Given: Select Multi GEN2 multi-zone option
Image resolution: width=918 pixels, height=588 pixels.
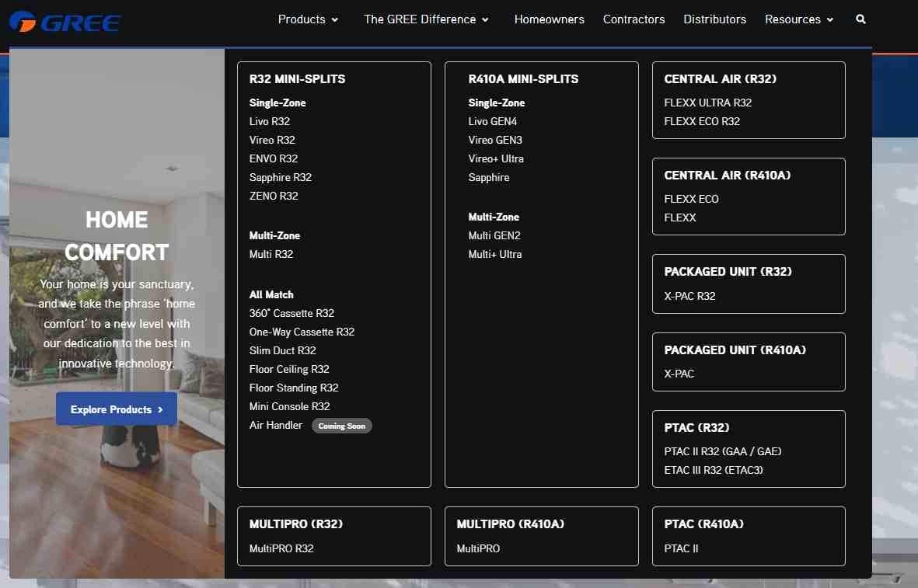Looking at the screenshot, I should [x=494, y=235].
